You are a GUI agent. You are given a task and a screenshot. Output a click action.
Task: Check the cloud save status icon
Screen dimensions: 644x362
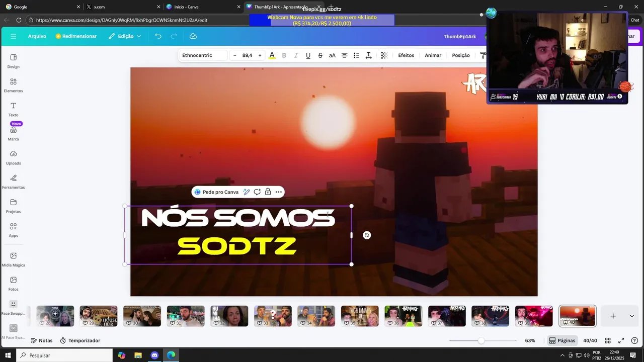coord(193,36)
